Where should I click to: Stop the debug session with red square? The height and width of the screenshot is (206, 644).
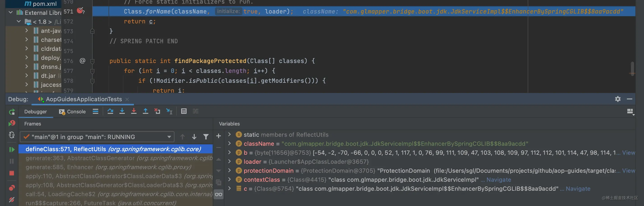point(11,173)
